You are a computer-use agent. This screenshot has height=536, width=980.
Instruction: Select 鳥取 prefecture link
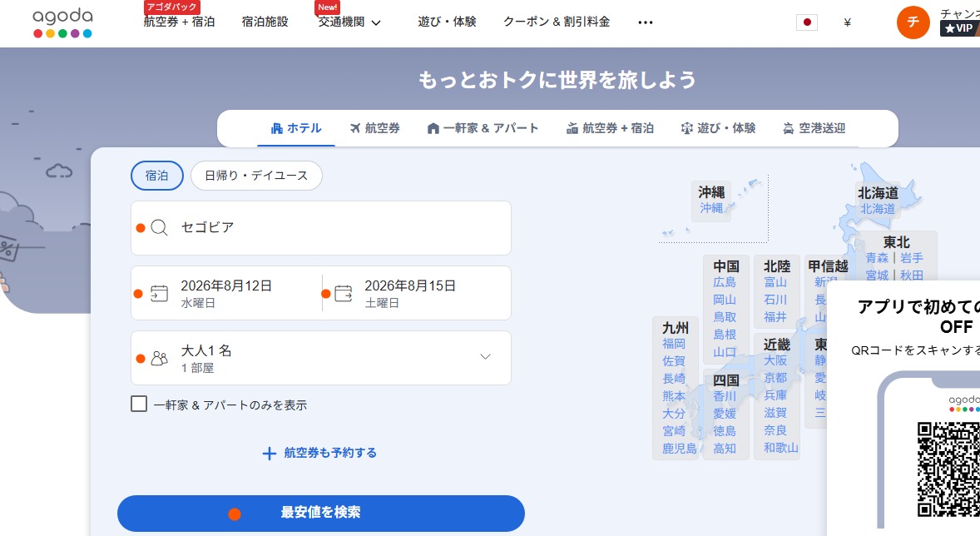725,317
